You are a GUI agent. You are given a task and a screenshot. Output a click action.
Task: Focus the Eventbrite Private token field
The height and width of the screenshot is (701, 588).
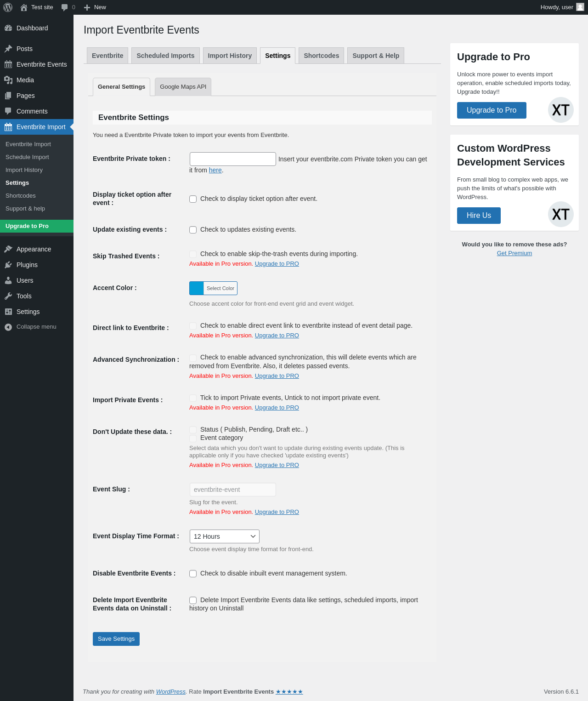(233, 159)
